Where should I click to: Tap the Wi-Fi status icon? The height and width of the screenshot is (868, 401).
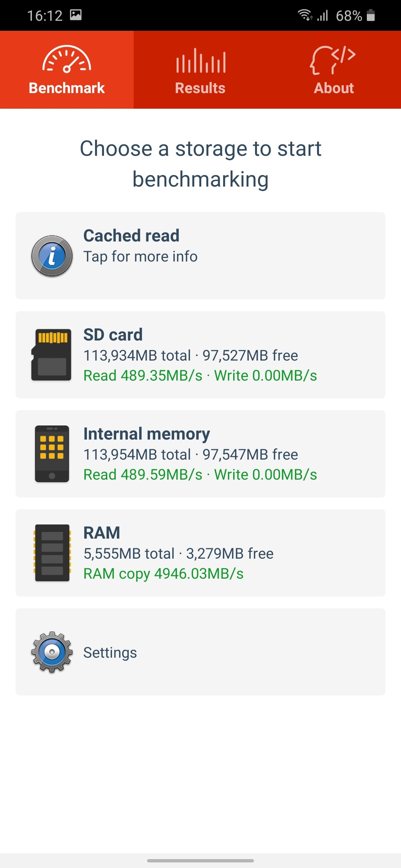tap(305, 15)
